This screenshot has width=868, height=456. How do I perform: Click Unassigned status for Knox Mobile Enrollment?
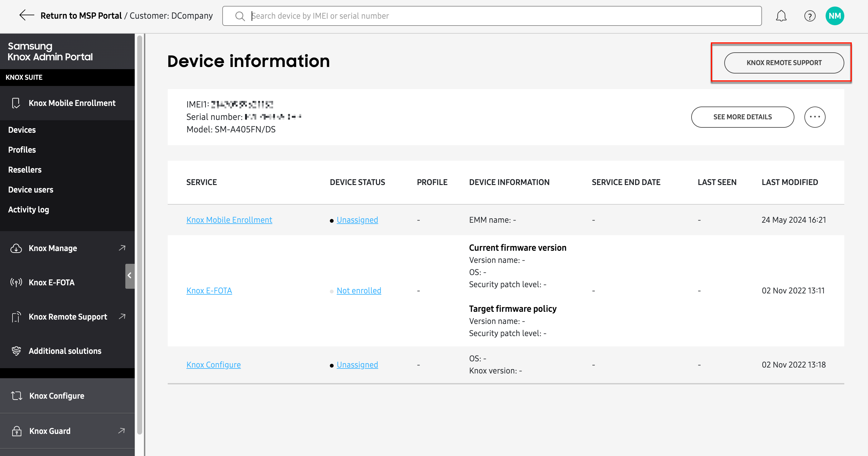[x=357, y=220]
